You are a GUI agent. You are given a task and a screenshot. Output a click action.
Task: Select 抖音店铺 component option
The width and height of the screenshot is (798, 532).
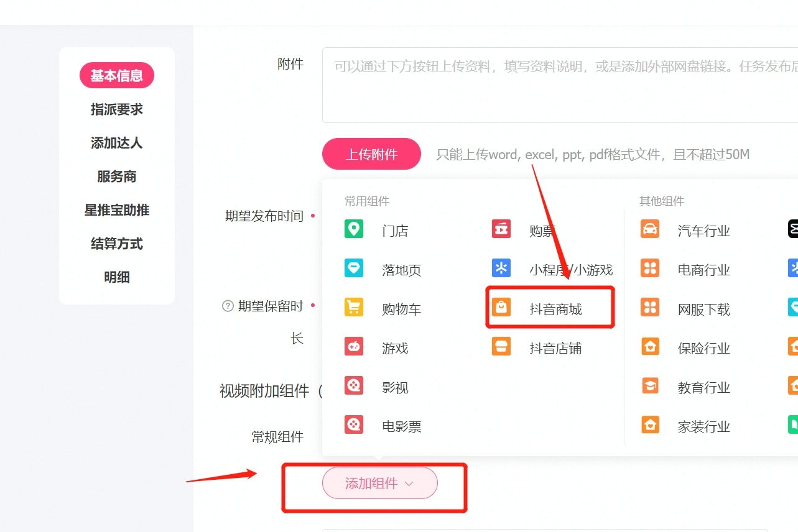click(x=555, y=349)
